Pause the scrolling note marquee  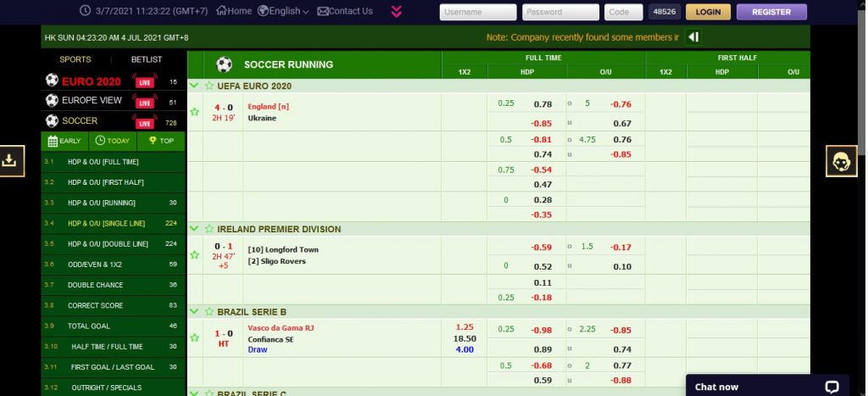(693, 37)
